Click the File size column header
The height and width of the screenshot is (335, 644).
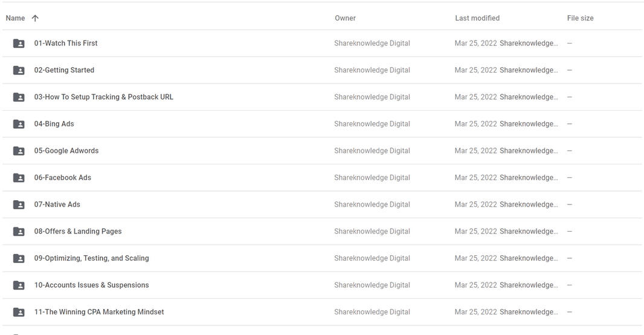(581, 18)
